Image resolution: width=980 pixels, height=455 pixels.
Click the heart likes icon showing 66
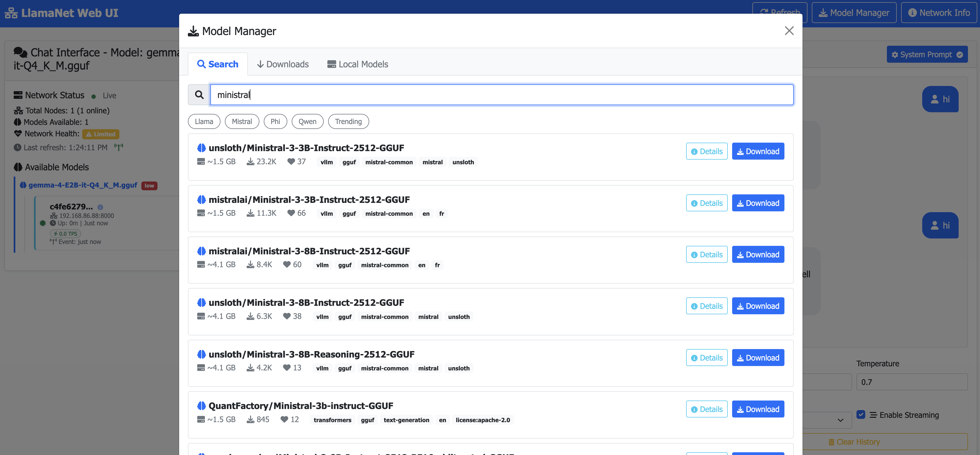pyautogui.click(x=291, y=213)
